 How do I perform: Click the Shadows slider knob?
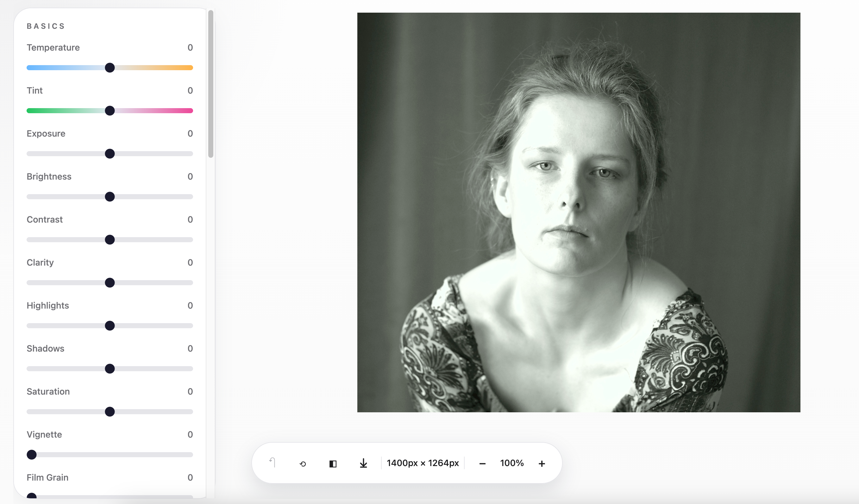tap(110, 369)
